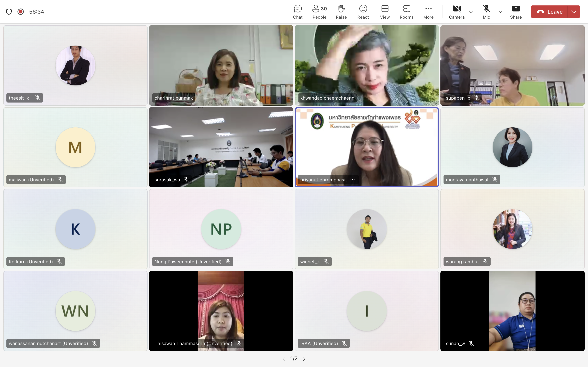Image resolution: width=588 pixels, height=367 pixels.
Task: Open the React emoji menu
Action: (363, 12)
